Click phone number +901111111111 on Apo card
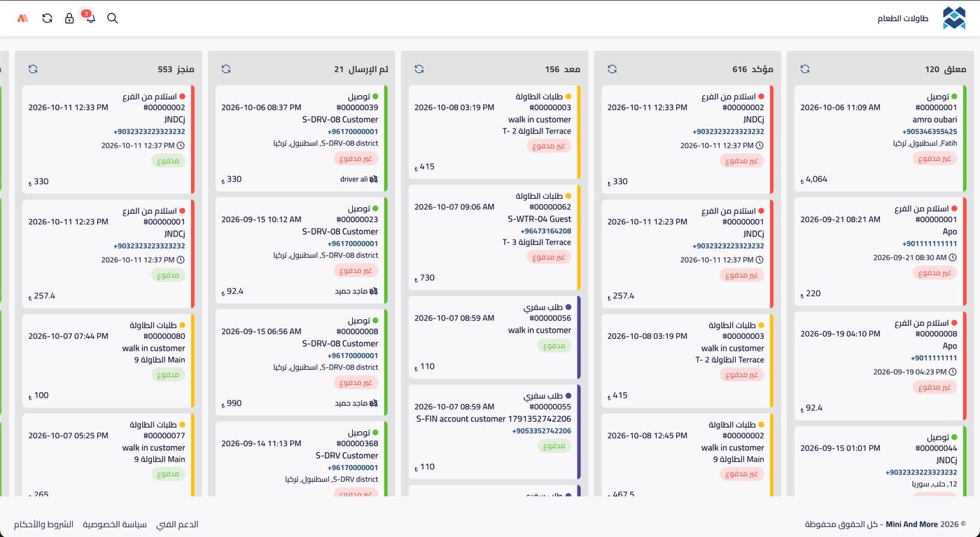The height and width of the screenshot is (537, 980). click(x=930, y=244)
